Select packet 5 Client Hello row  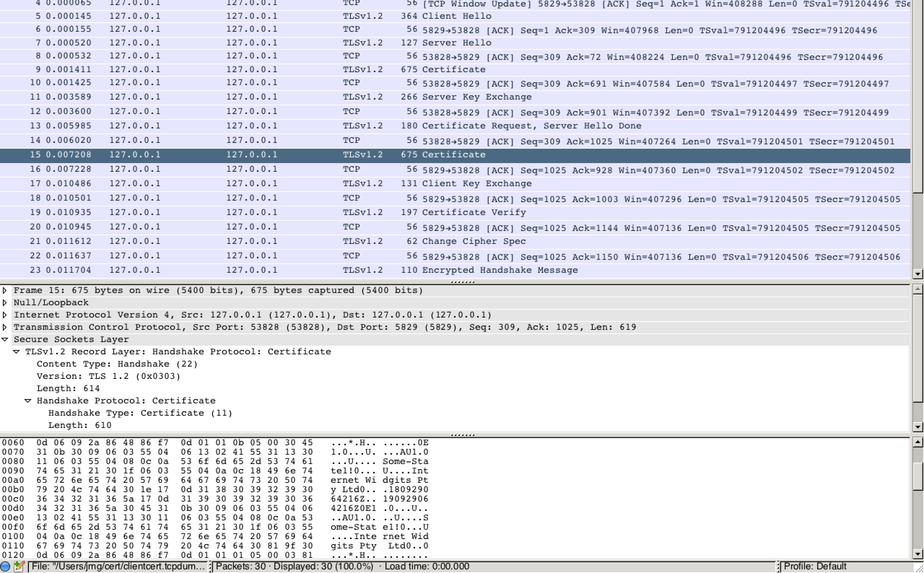(455, 16)
